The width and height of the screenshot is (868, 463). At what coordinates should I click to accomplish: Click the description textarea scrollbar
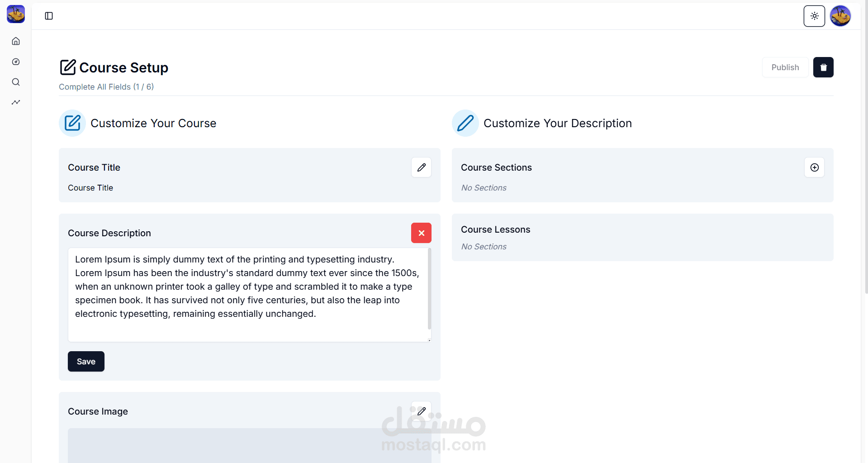[x=429, y=289]
